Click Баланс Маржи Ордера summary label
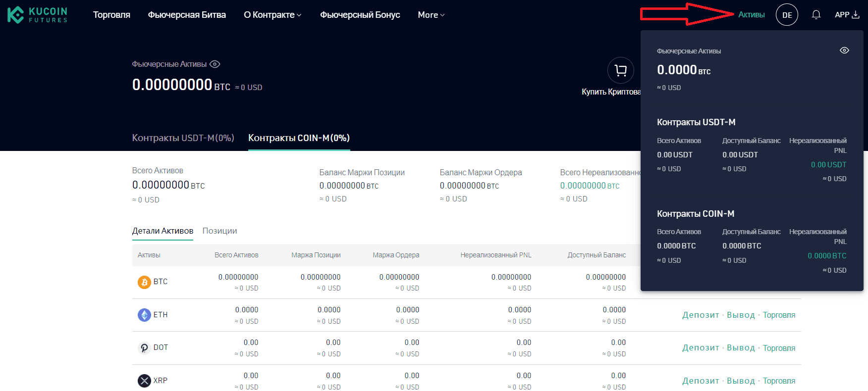The width and height of the screenshot is (868, 391). click(481, 173)
